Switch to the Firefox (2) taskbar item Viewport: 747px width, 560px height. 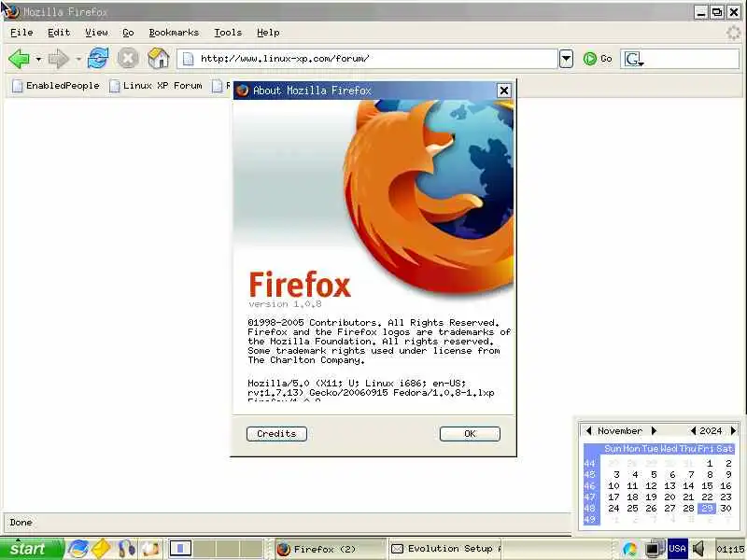[330, 549]
